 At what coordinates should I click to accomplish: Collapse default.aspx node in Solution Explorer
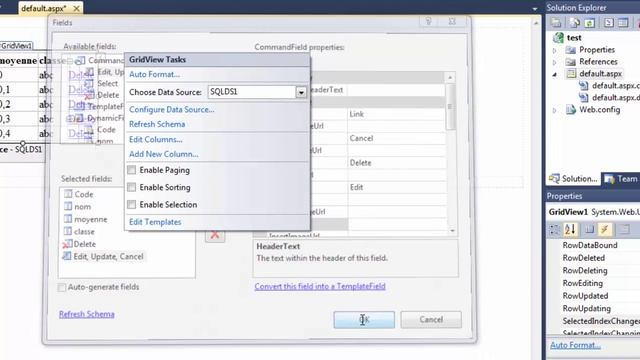(x=555, y=74)
